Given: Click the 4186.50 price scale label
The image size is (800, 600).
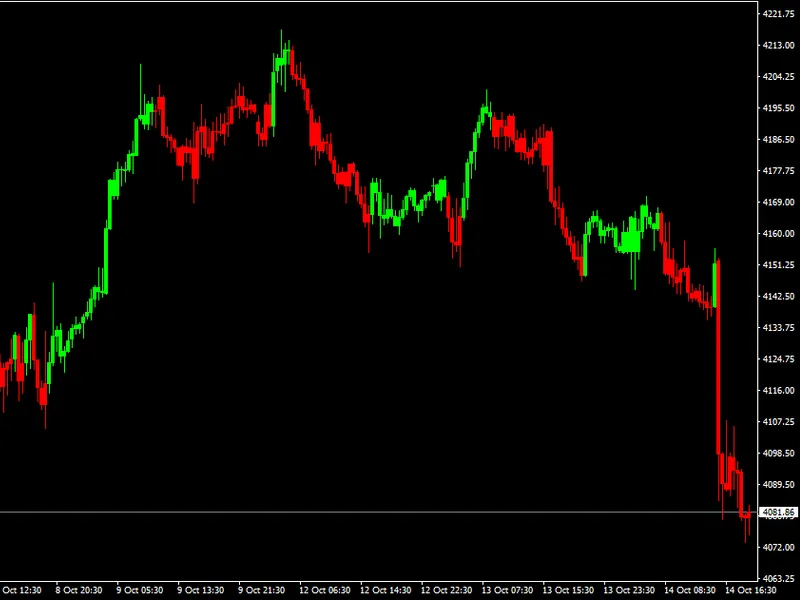Looking at the screenshot, I should pyautogui.click(x=779, y=139).
